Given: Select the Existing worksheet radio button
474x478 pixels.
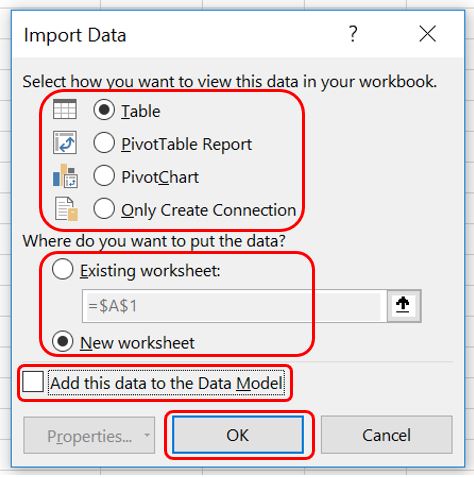Looking at the screenshot, I should pyautogui.click(x=62, y=269).
